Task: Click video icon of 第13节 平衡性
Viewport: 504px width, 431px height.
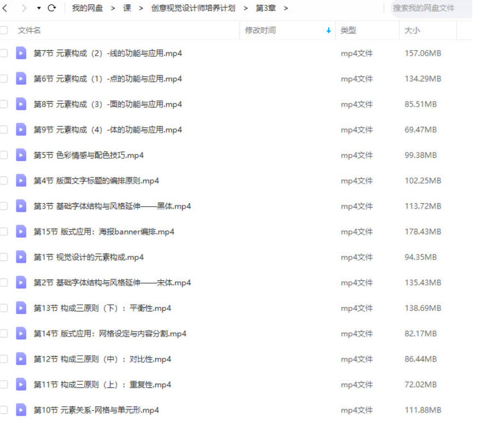Action: (21, 308)
